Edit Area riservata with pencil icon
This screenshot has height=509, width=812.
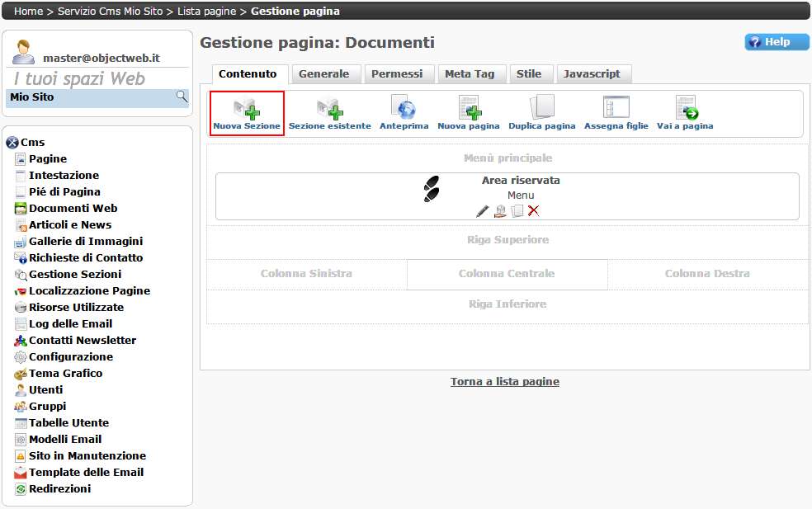tap(483, 211)
